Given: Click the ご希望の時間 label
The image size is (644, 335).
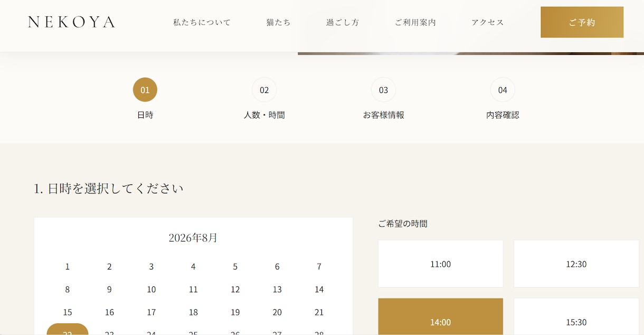Looking at the screenshot, I should tap(403, 224).
